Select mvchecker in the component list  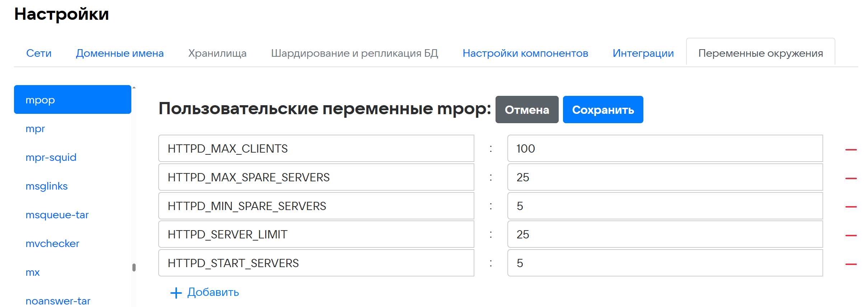52,243
